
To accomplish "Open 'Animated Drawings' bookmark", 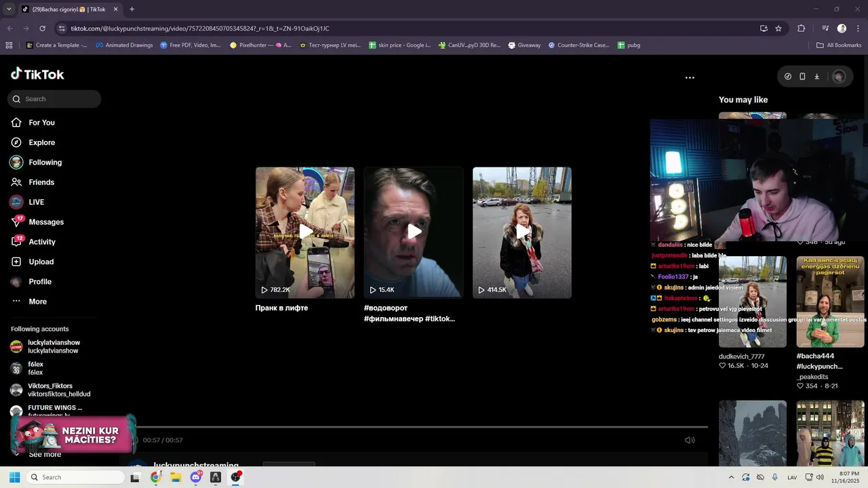I will [124, 45].
